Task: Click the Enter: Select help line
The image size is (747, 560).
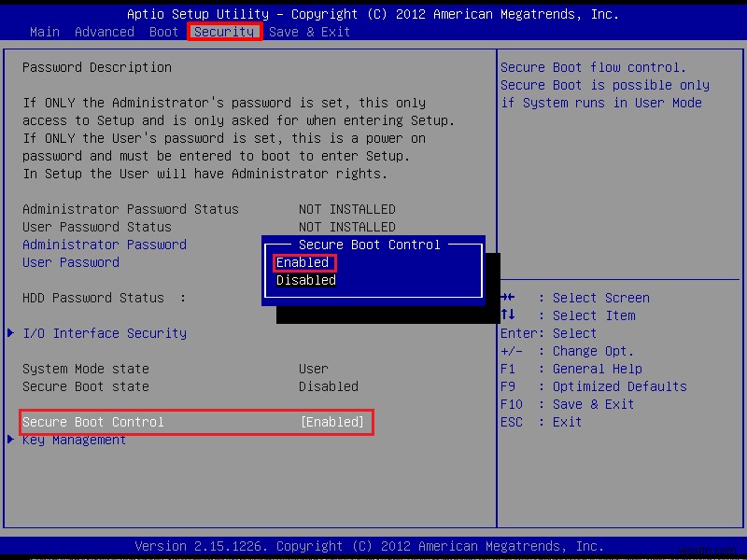Action: [x=548, y=333]
